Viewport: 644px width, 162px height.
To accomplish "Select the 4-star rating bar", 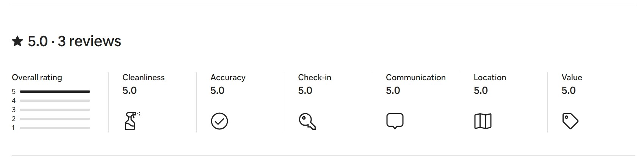I will point(55,101).
